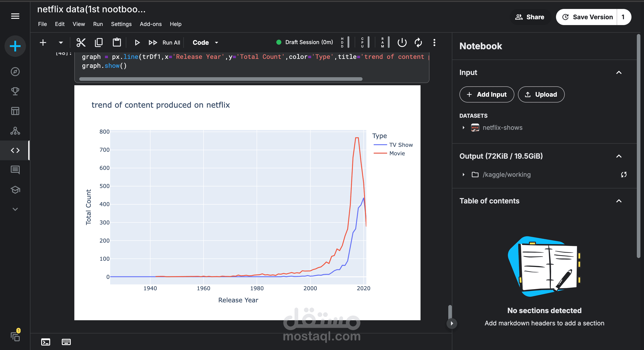Toggle the TV Show legend entry

(393, 145)
